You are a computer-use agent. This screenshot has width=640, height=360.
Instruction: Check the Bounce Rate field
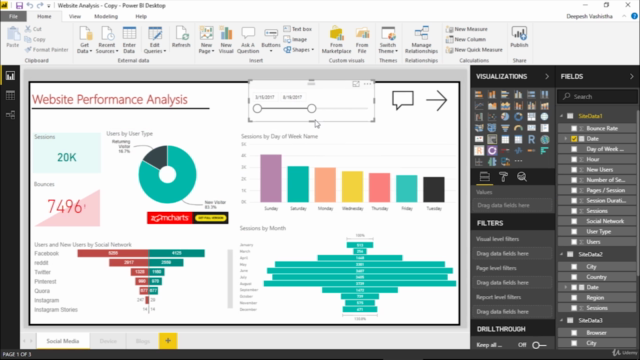(574, 128)
